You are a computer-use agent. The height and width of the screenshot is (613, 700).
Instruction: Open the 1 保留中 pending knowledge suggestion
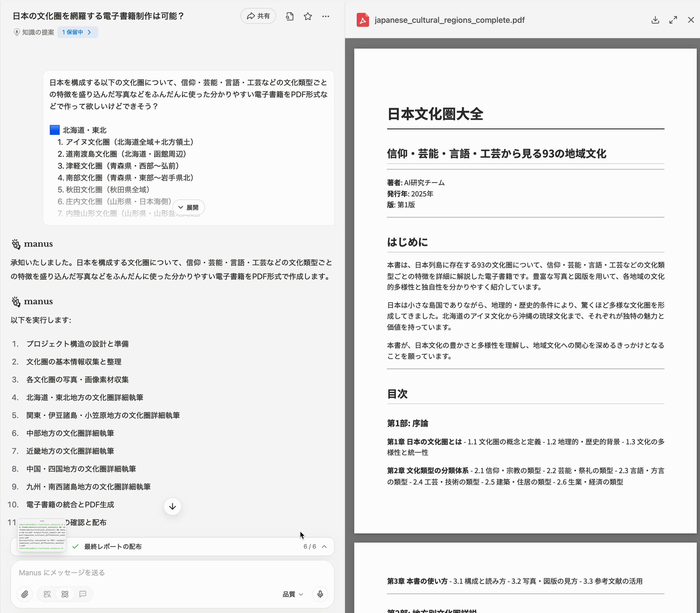coord(77,32)
